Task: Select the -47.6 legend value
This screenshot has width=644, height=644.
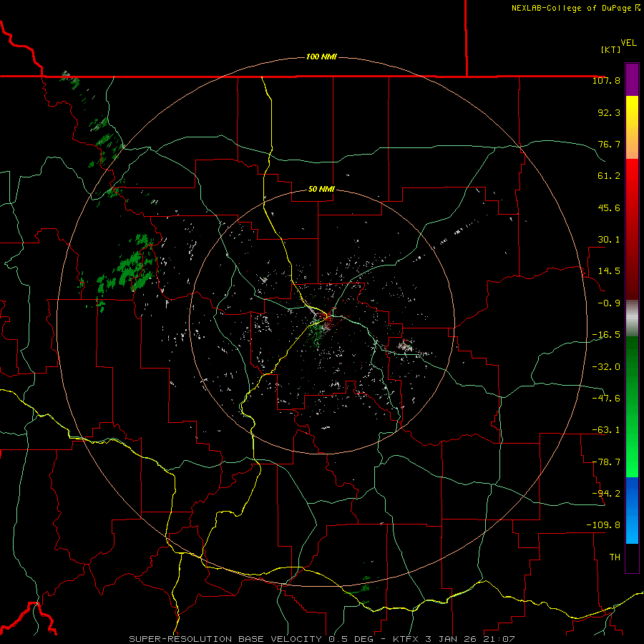Action: [x=606, y=399]
